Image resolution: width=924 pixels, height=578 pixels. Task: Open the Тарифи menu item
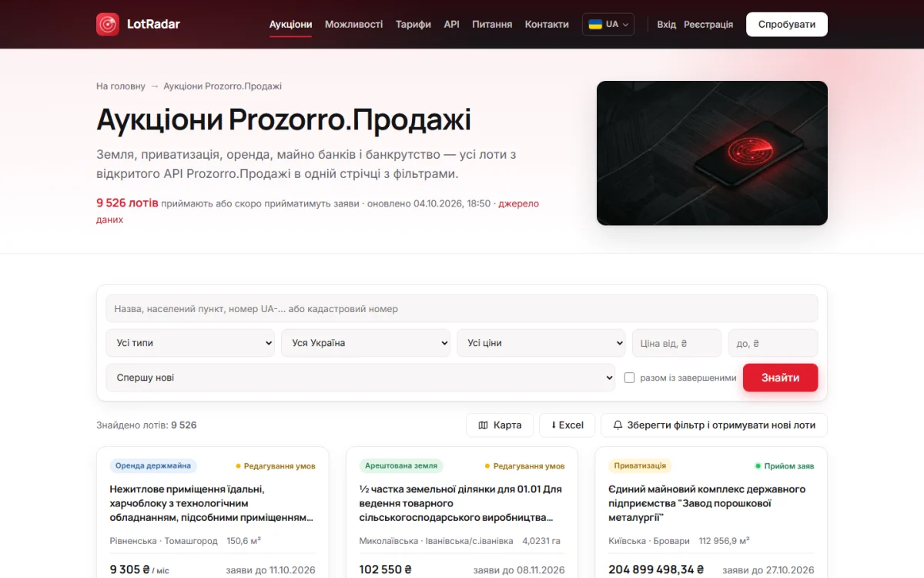point(413,24)
